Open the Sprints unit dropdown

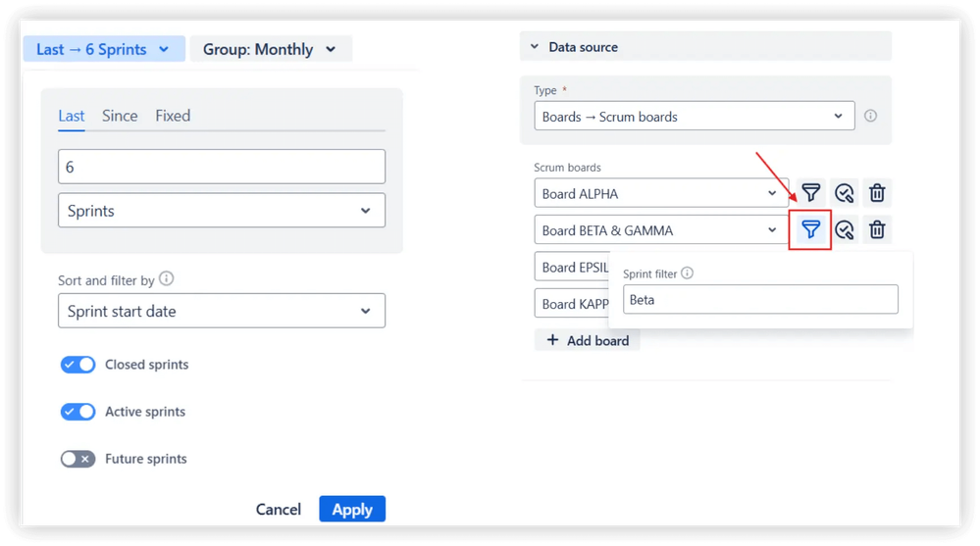(221, 211)
